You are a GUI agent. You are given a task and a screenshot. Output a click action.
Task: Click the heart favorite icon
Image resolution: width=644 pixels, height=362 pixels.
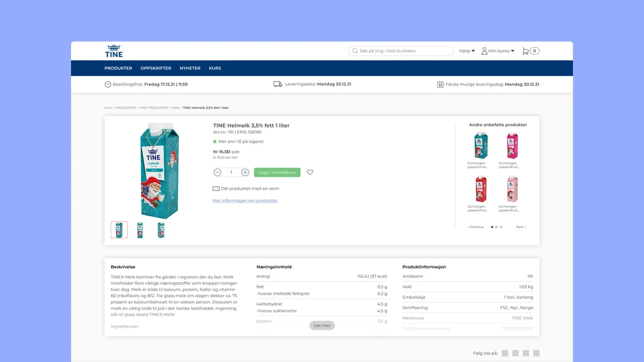[310, 172]
